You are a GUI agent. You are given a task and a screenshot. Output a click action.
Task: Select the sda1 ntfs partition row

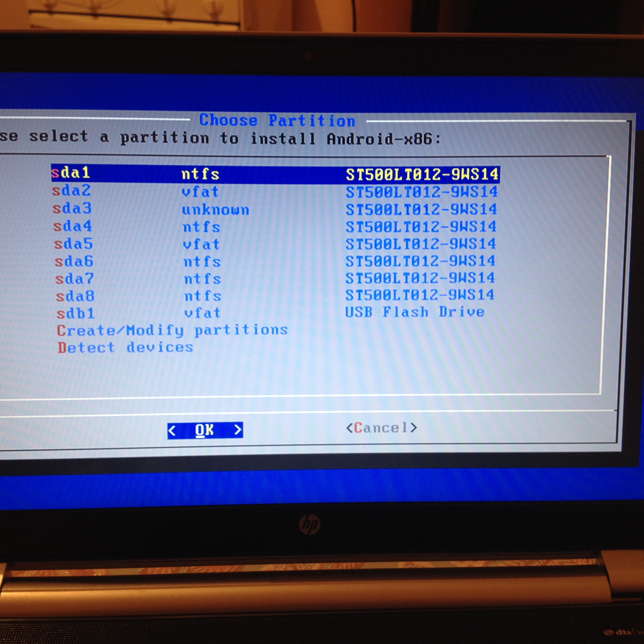[275, 174]
